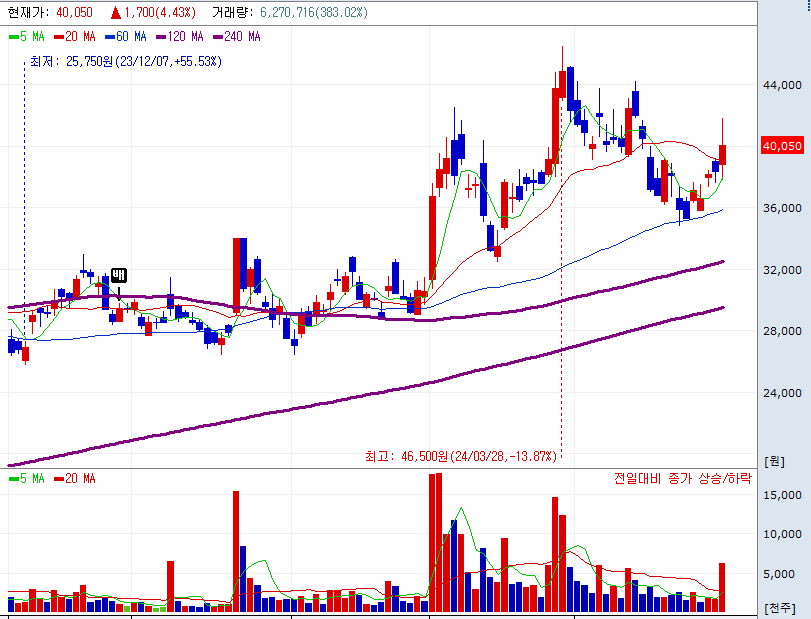The height and width of the screenshot is (619, 811).
Task: Click the 32,000 price axis label
Action: click(x=782, y=270)
